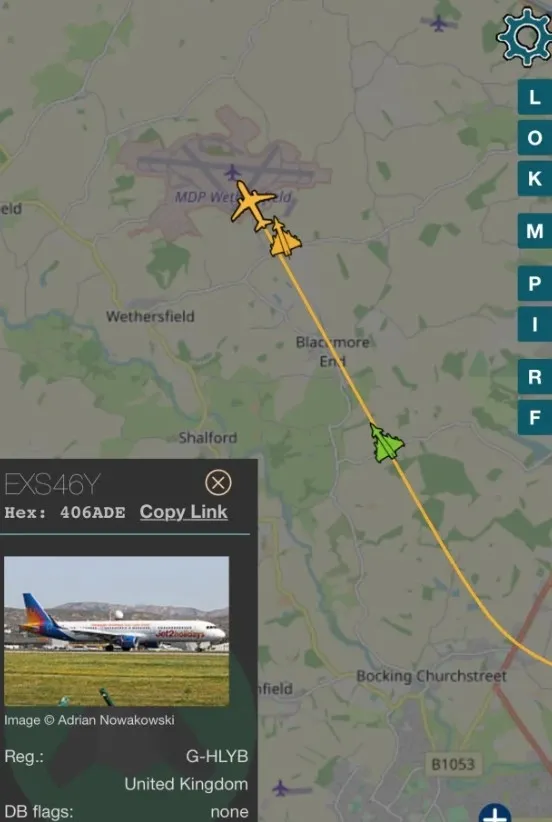Viewport: 552px width, 822px height.
Task: Select the small purple aircraft near top
Action: 439,22
